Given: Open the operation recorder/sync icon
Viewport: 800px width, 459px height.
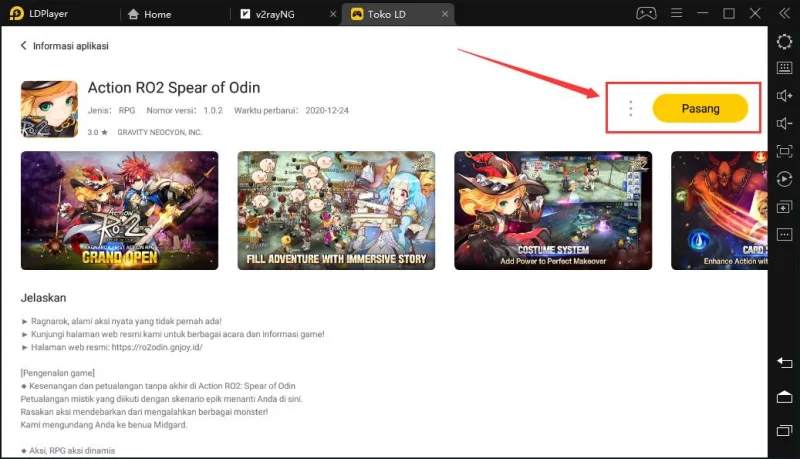Looking at the screenshot, I should pos(784,179).
